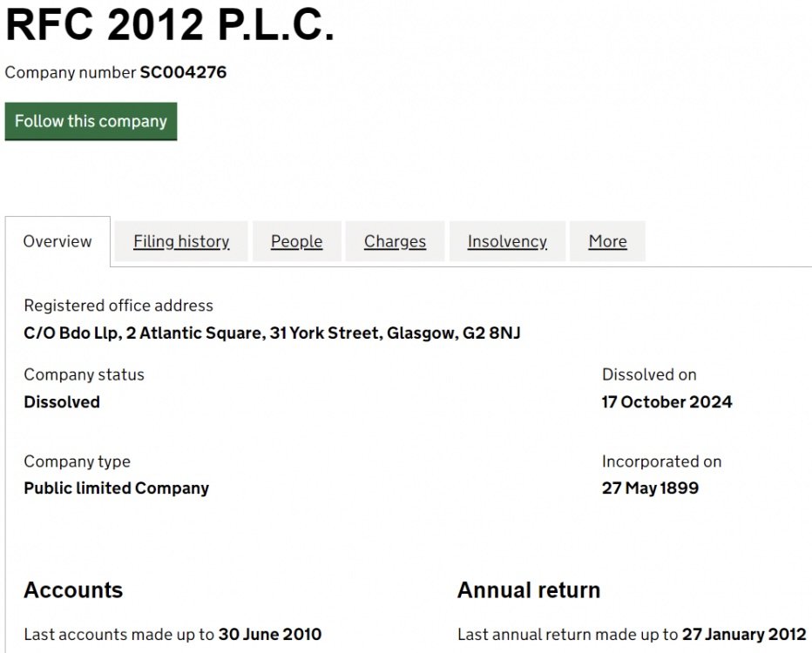Click the 27 May 1899 incorporation date
This screenshot has height=653, width=812.
coord(650,488)
